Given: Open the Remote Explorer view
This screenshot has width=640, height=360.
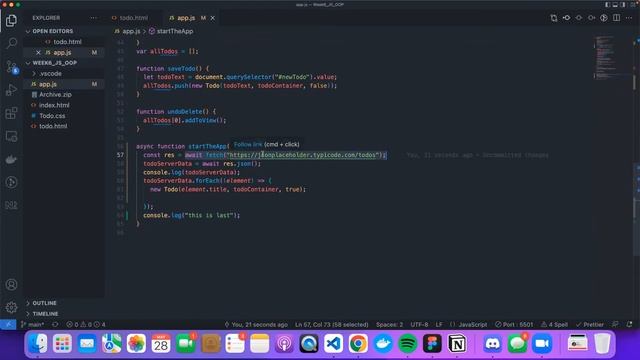Looking at the screenshot, I should point(11,136).
